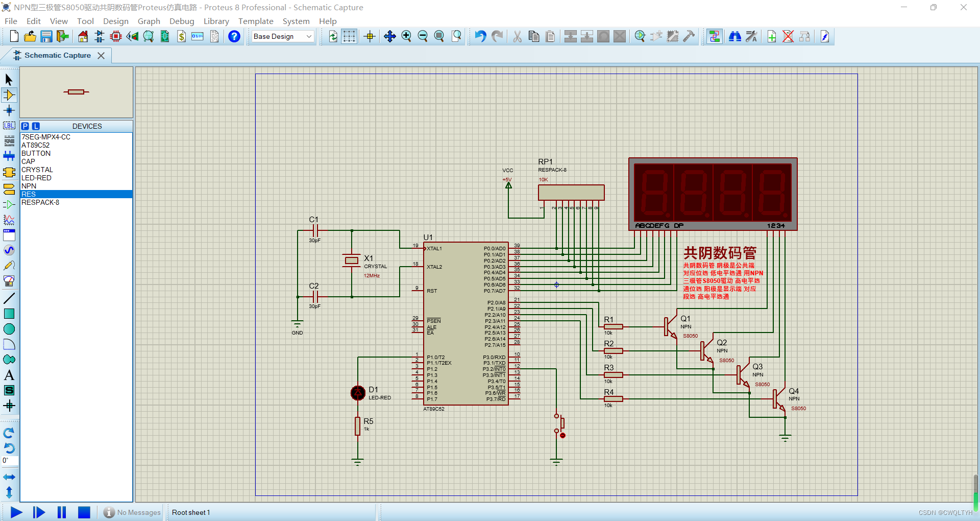
Task: Play the simulation
Action: tap(16, 512)
